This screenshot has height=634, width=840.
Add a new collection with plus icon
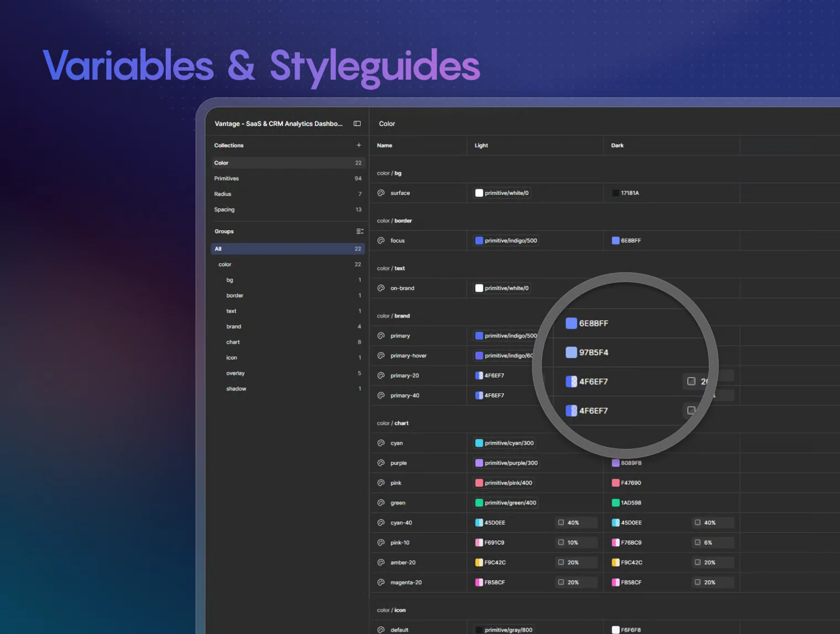point(359,145)
